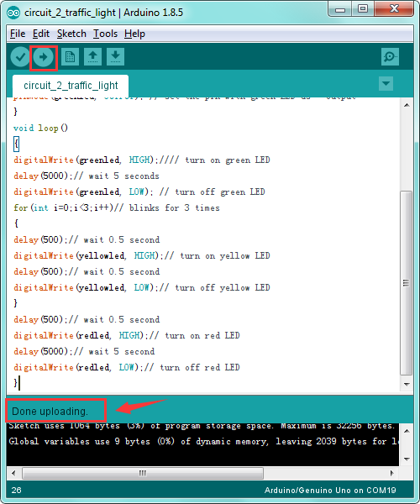The image size is (420, 504).
Task: Click 'digitalWrite(yellowled, HIGH)' line
Action: 142,255
